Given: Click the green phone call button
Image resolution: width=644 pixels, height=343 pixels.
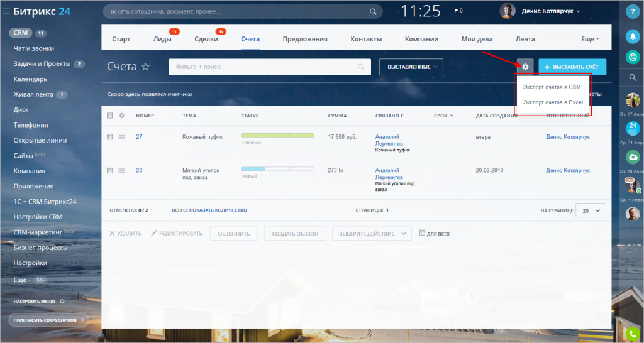Looking at the screenshot, I should coord(633,334).
